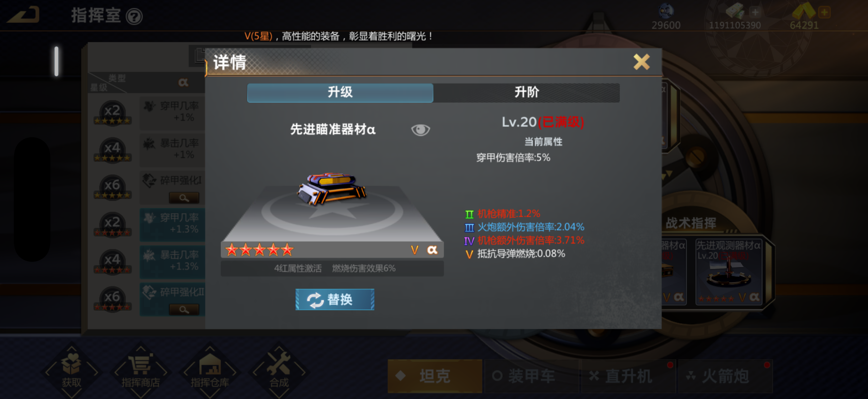This screenshot has width=868, height=399.
Task: Click the back arrow icon beside 指挥室
Action: pyautogui.click(x=23, y=15)
